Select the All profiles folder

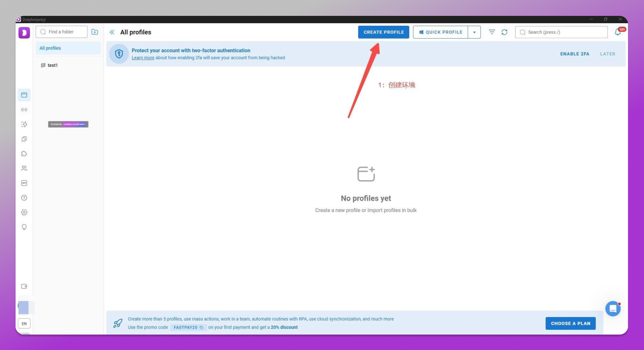pos(68,48)
